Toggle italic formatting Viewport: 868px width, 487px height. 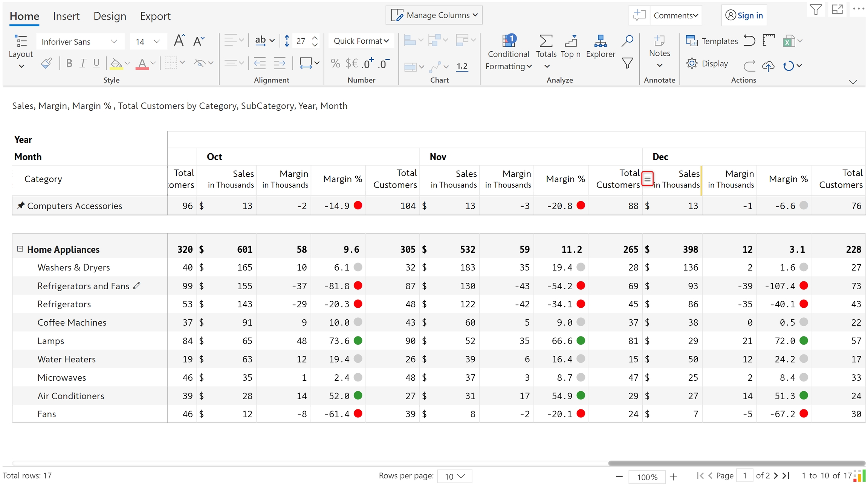83,63
